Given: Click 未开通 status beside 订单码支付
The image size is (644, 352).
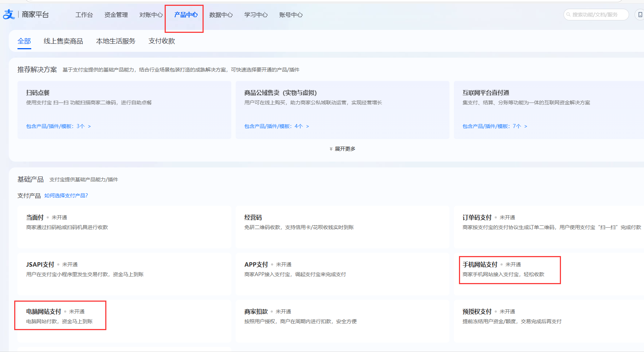Looking at the screenshot, I should click(x=507, y=217).
